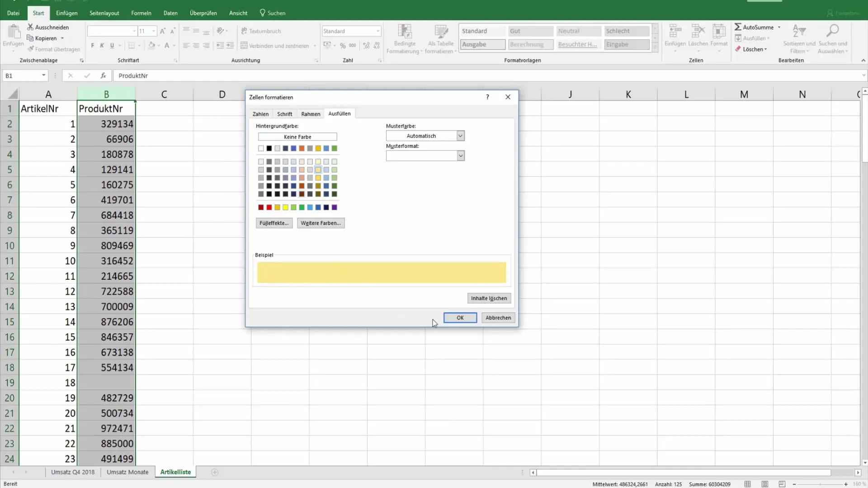Open Weitere Farben... button

pos(321,223)
